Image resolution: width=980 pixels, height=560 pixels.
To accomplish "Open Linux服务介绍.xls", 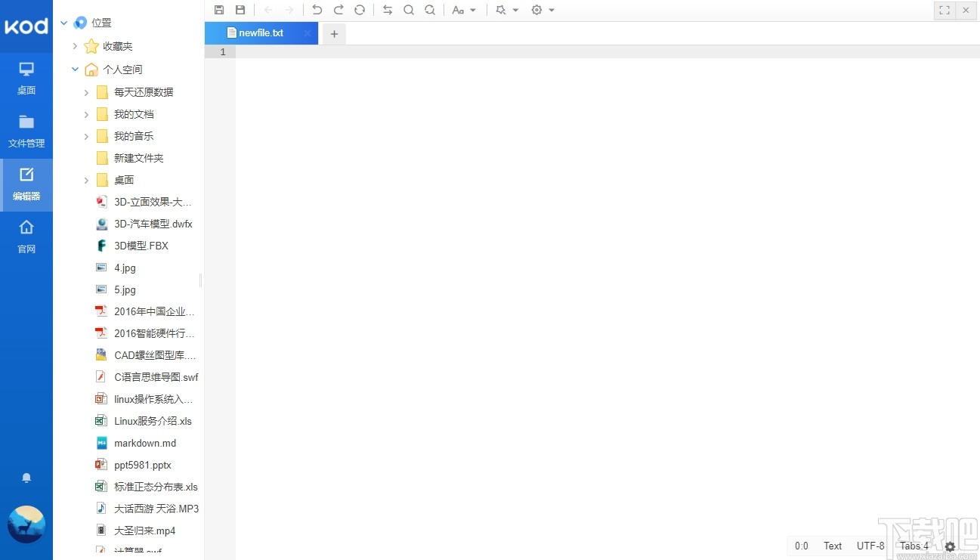I will point(153,421).
